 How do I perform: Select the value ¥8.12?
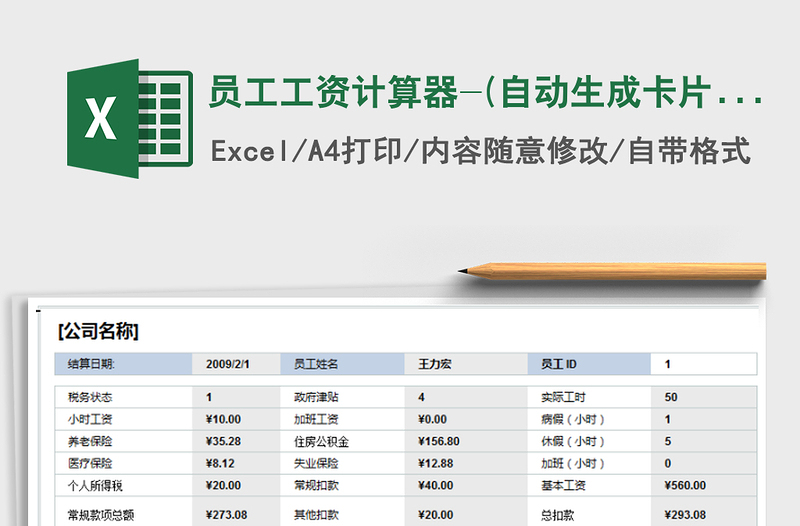click(236, 463)
